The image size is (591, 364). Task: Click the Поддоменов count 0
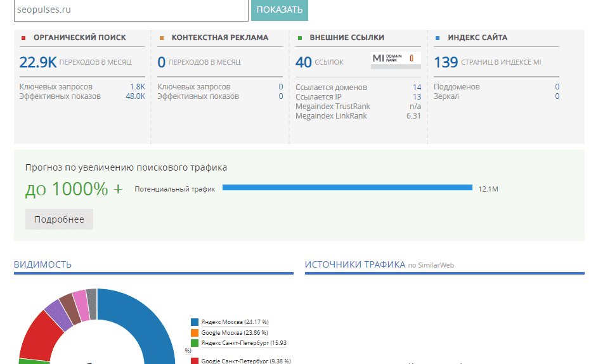tap(557, 87)
